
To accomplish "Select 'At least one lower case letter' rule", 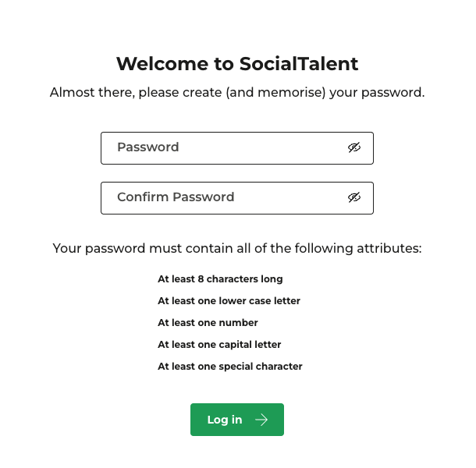I will click(x=229, y=301).
